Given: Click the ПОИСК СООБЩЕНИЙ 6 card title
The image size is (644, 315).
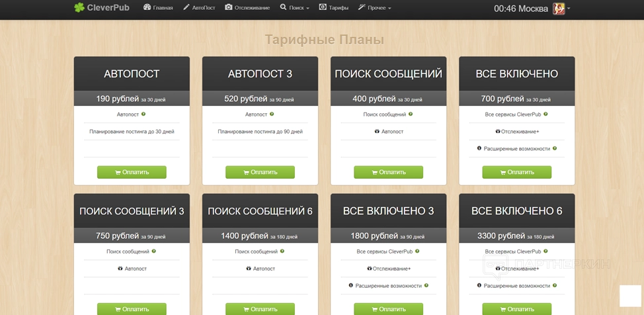Looking at the screenshot, I should click(x=260, y=211).
